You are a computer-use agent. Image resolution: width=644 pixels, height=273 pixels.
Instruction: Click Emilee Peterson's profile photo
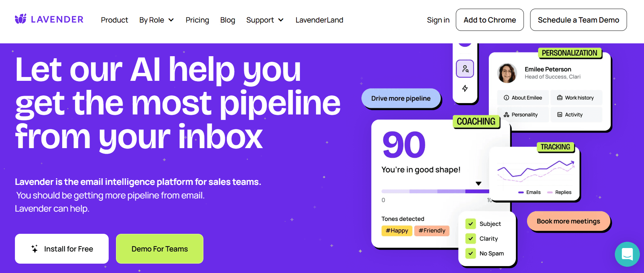(x=507, y=73)
